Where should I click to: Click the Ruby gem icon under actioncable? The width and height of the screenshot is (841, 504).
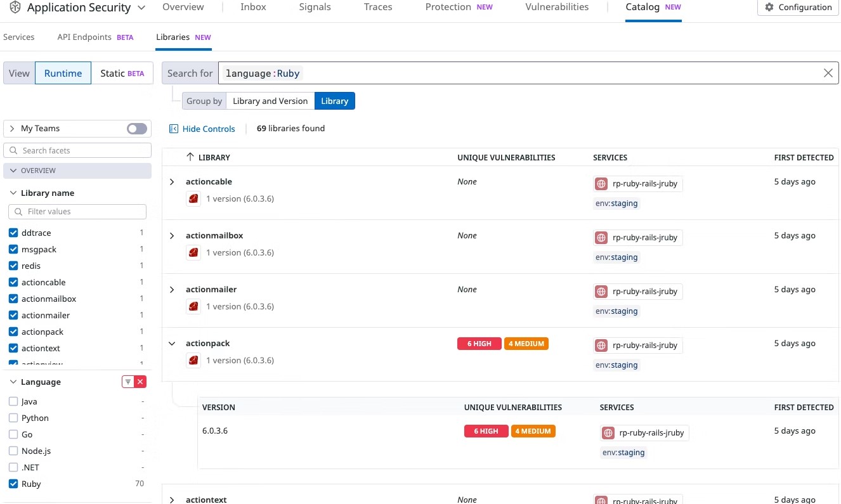tap(193, 198)
